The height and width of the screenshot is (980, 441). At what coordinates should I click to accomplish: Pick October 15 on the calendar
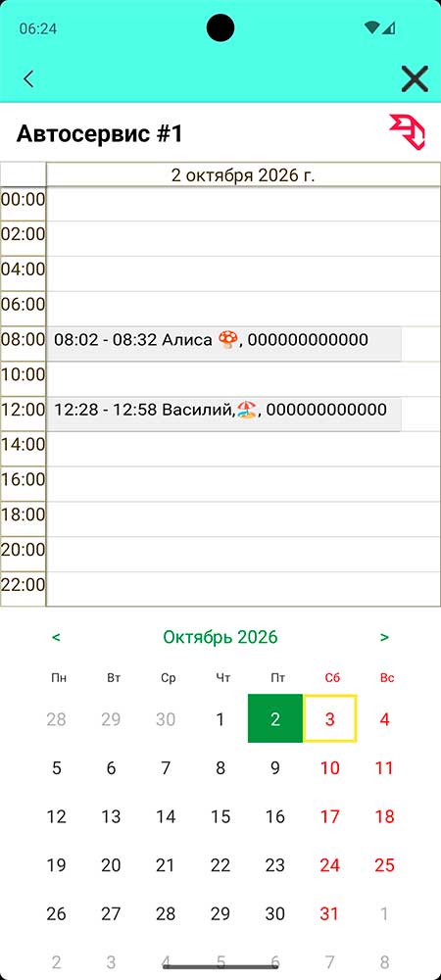(220, 817)
